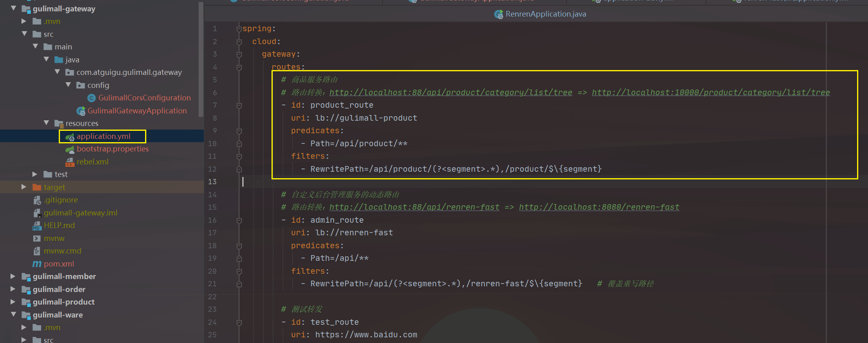Click the mvnw script icon
The height and width of the screenshot is (343, 868).
[37, 239]
